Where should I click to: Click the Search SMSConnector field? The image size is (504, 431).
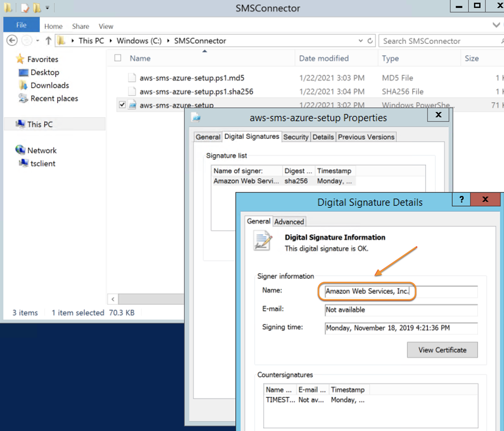coord(441,41)
